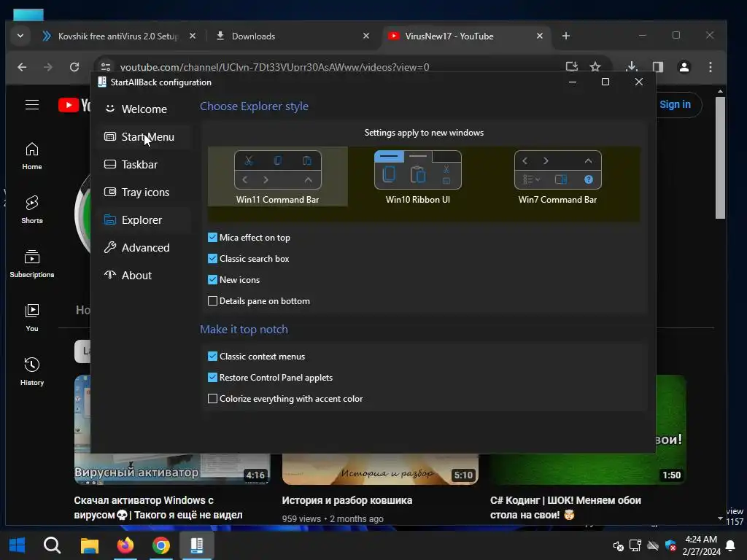Click the Chrome address bar URL
747x560 pixels.
pyautogui.click(x=274, y=67)
